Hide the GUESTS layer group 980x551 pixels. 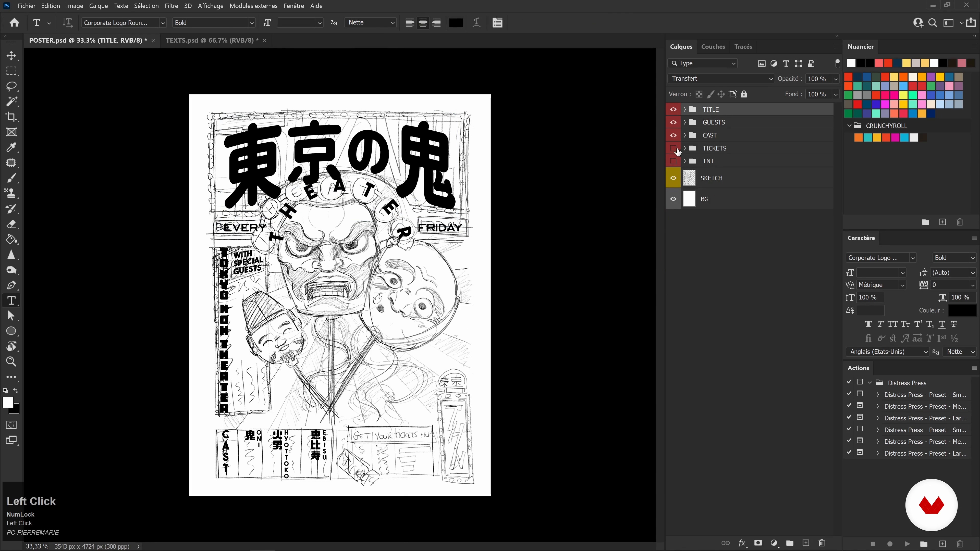[x=673, y=122]
